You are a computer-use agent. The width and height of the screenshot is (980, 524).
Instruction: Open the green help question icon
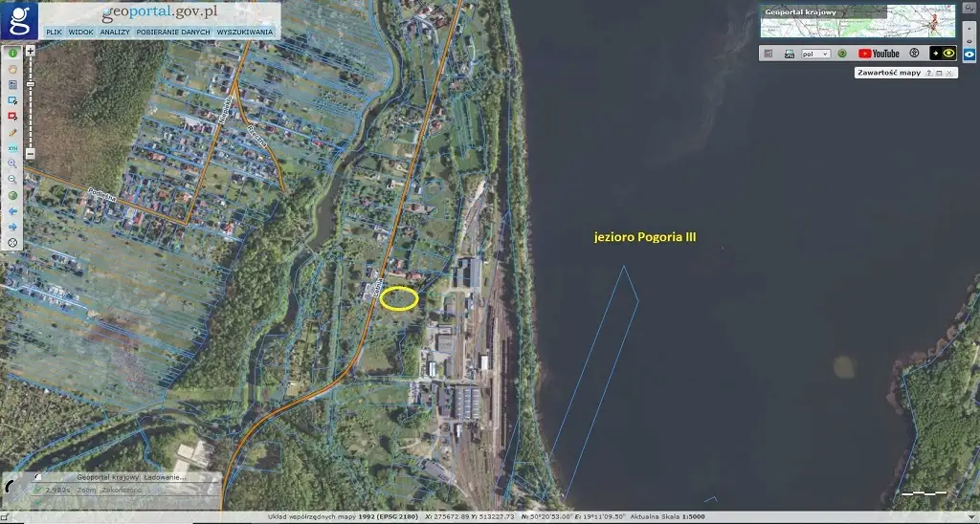(842, 54)
